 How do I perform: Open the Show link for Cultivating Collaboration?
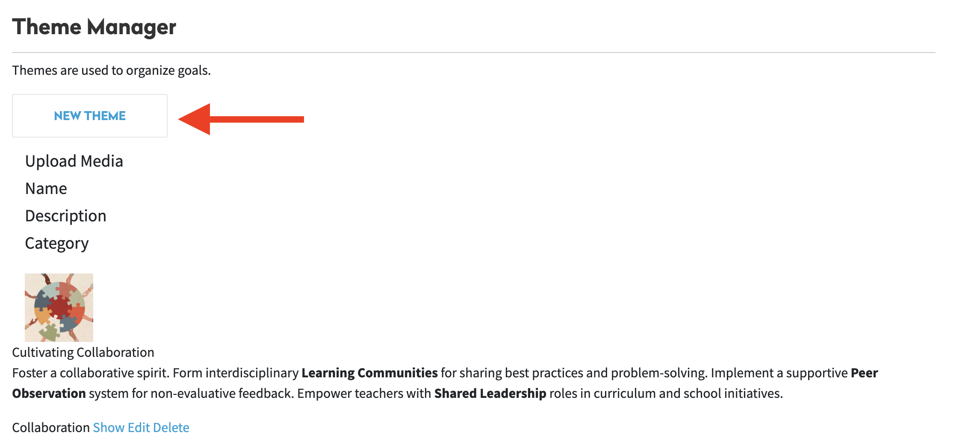109,427
